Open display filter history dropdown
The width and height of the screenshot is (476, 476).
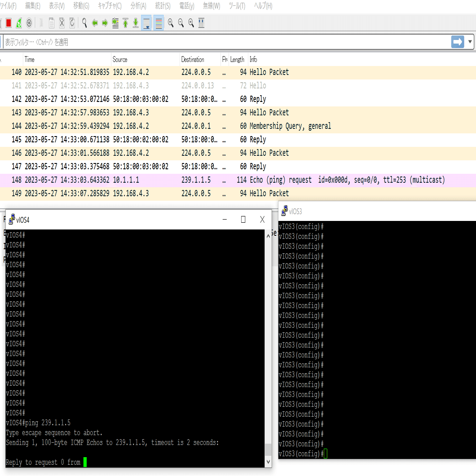click(x=470, y=42)
